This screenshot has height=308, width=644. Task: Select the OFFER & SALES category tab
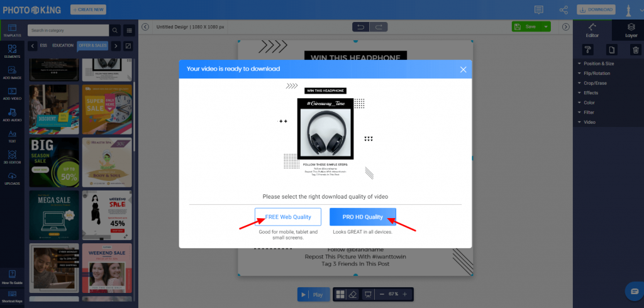pos(92,46)
